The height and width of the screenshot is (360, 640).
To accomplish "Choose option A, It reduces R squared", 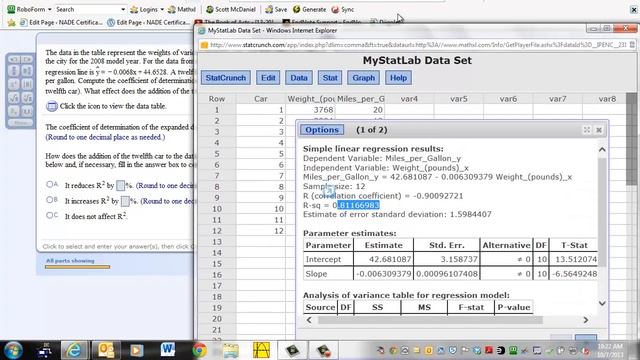I will [50, 184].
